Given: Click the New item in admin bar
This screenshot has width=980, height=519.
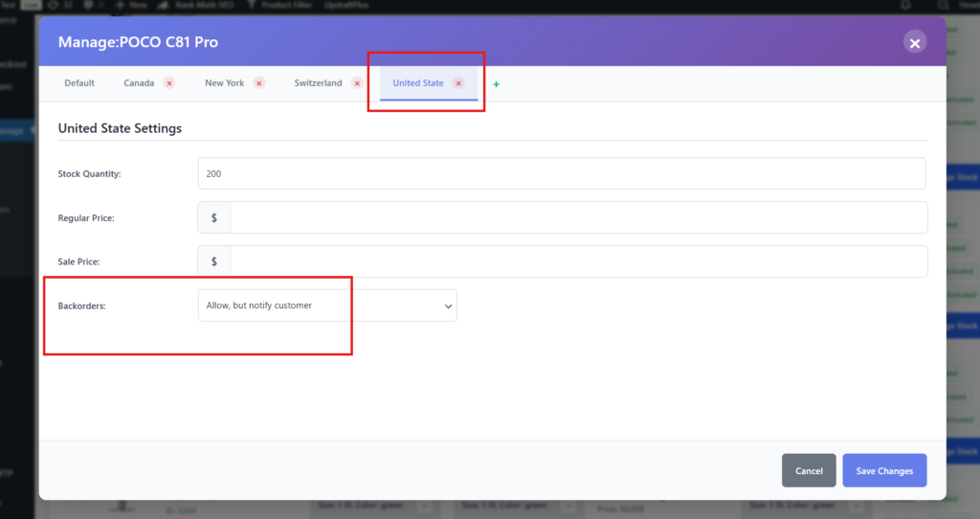Looking at the screenshot, I should click(x=132, y=5).
